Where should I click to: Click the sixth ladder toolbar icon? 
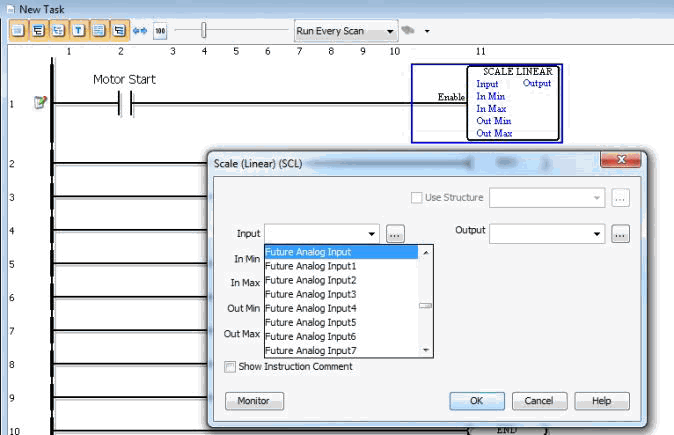coord(120,30)
